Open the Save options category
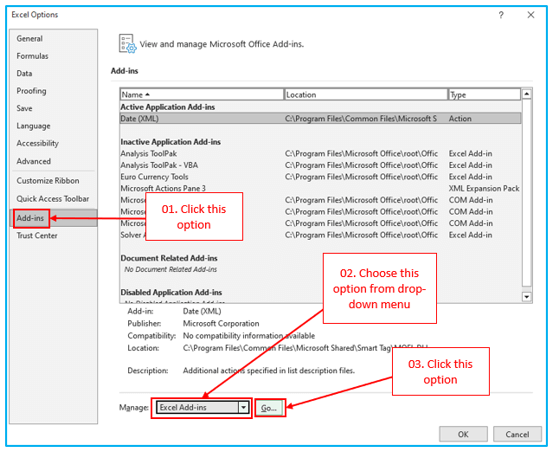Image resolution: width=553 pixels, height=453 pixels. coord(24,108)
